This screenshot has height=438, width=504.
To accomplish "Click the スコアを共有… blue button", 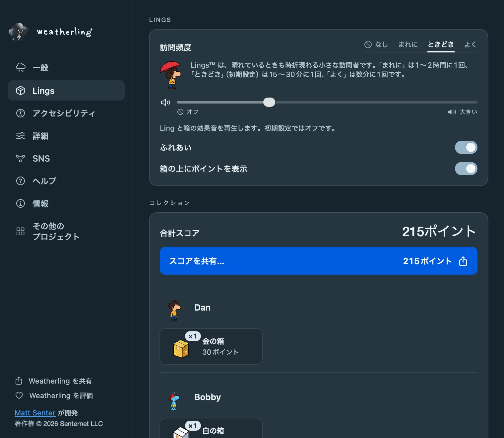I will click(319, 261).
